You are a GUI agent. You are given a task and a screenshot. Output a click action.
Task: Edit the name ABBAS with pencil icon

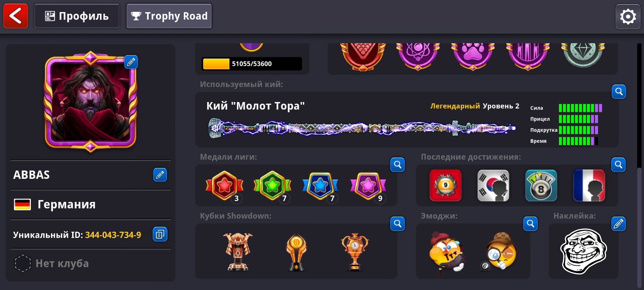coord(160,175)
